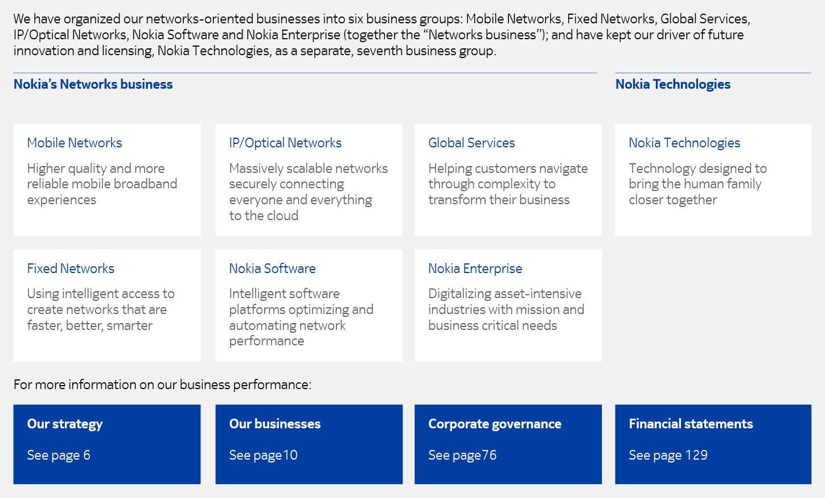Screen dimensions: 825x504
Task: Click the Nokia's Networks business section header
Action: (93, 85)
